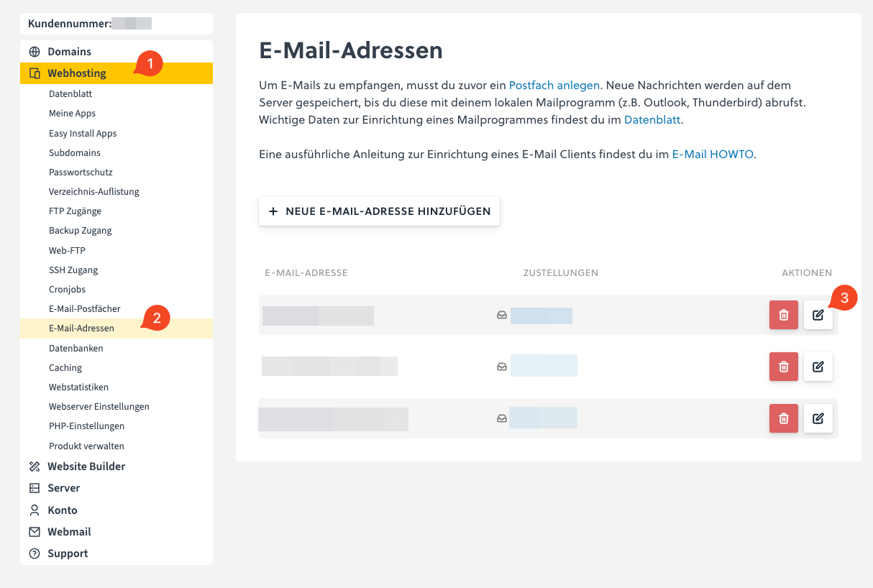Collapse the Webhosting menu section
The height and width of the screenshot is (588, 873).
point(76,73)
